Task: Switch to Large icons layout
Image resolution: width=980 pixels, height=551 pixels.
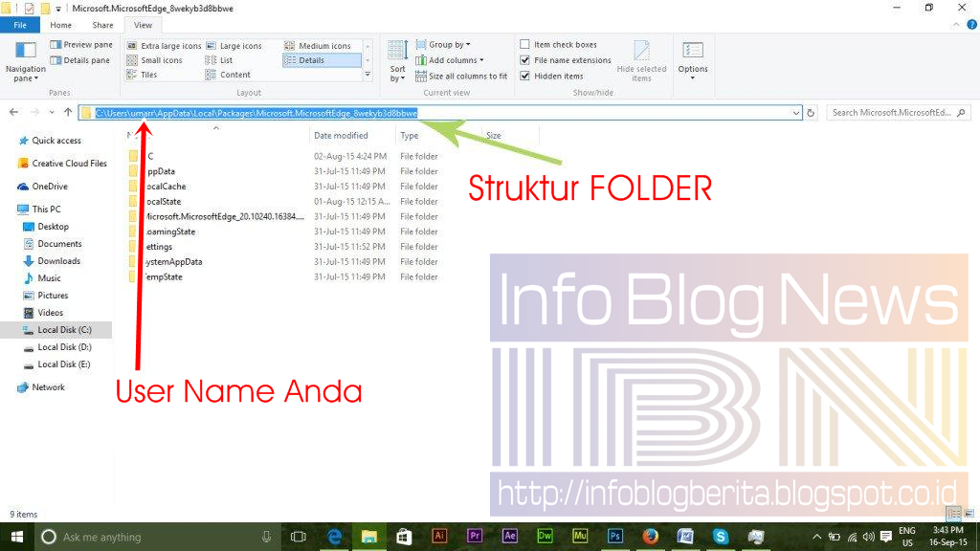Action: pos(234,46)
